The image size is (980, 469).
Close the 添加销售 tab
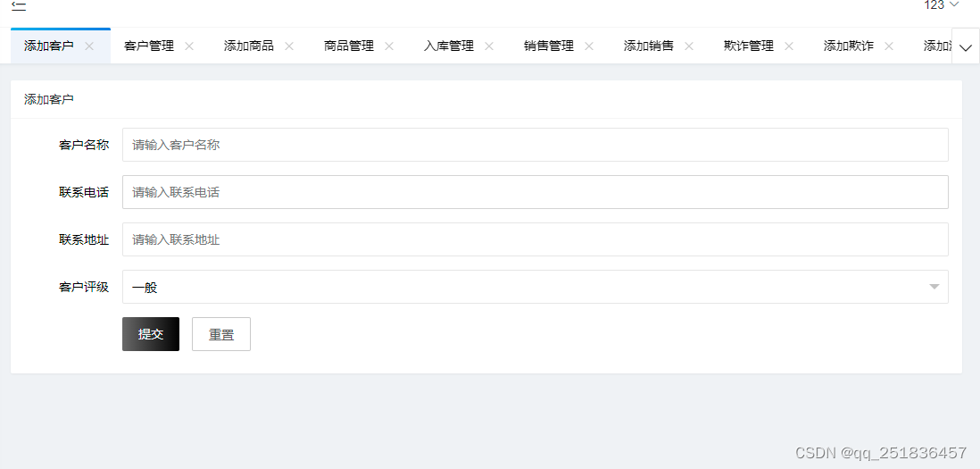click(x=689, y=46)
